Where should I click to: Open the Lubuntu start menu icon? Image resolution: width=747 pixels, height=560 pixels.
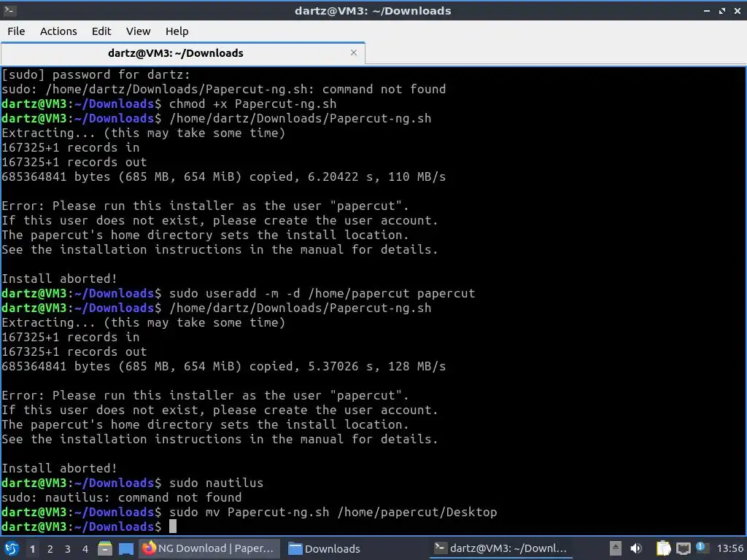pos(11,548)
